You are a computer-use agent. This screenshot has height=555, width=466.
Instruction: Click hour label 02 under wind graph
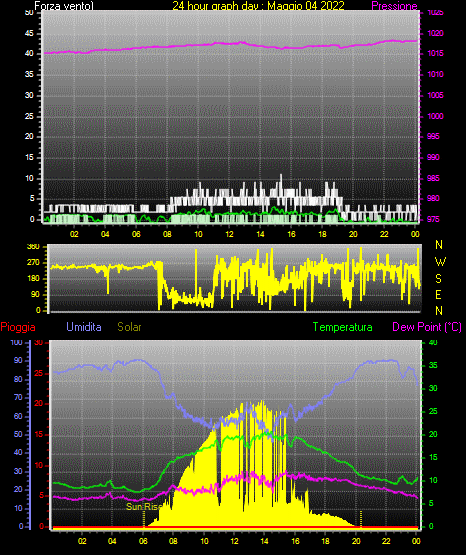point(74,234)
